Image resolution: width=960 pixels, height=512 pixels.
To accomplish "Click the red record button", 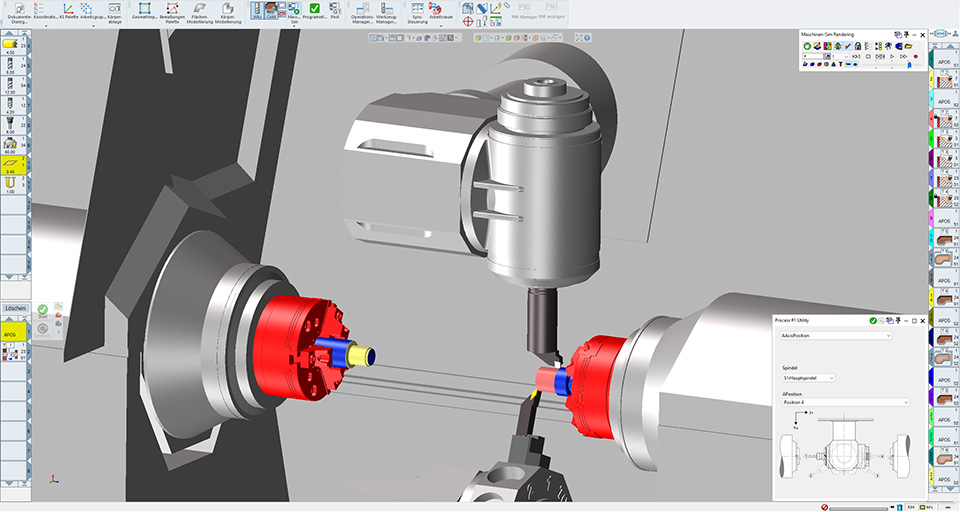I will pyautogui.click(x=916, y=56).
